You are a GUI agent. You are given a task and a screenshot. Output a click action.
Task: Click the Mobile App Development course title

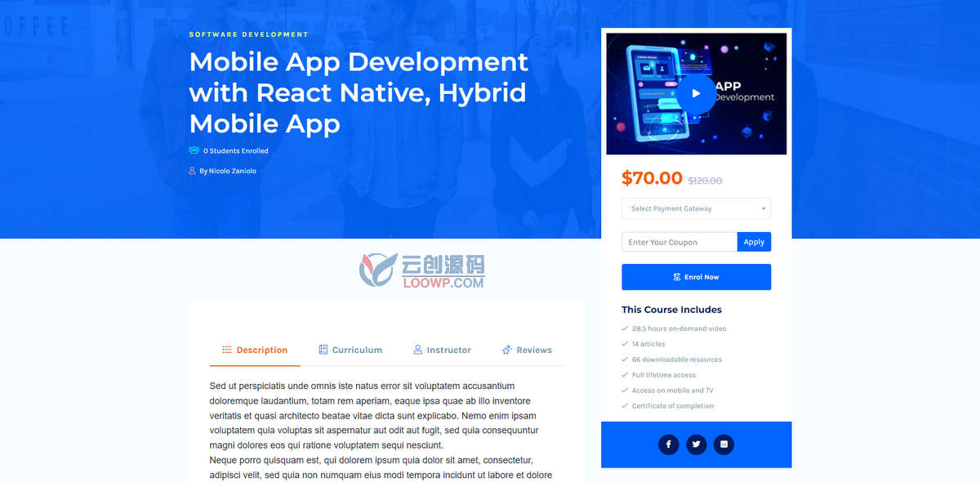point(359,92)
